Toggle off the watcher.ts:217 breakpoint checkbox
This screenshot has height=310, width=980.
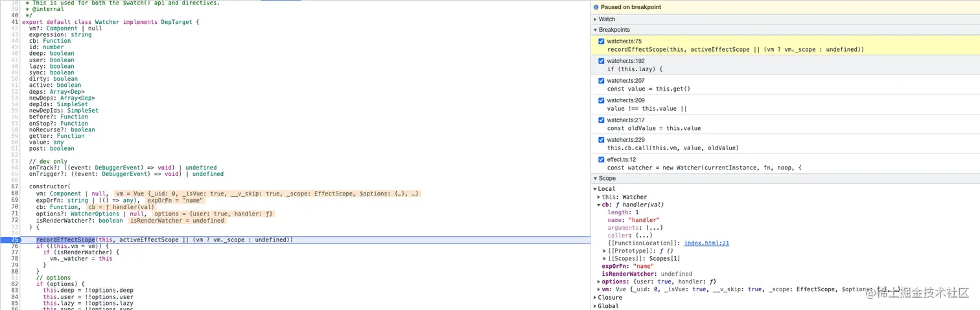[601, 120]
